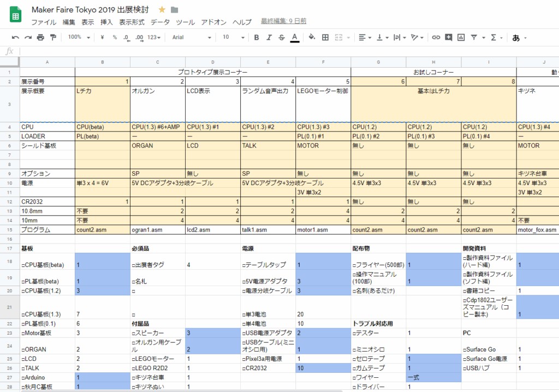Open the font size 10 dropdown
This screenshot has height=392, width=559.
233,38
